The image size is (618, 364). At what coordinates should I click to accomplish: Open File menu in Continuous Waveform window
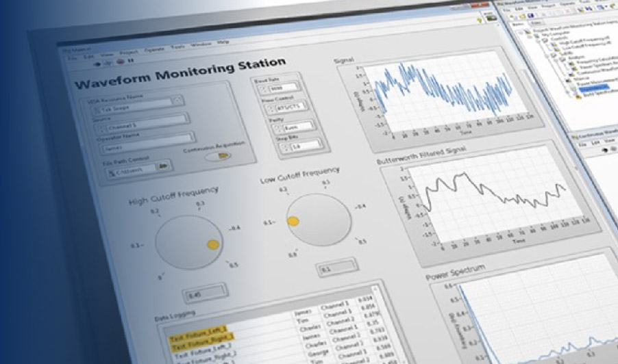tap(582, 144)
